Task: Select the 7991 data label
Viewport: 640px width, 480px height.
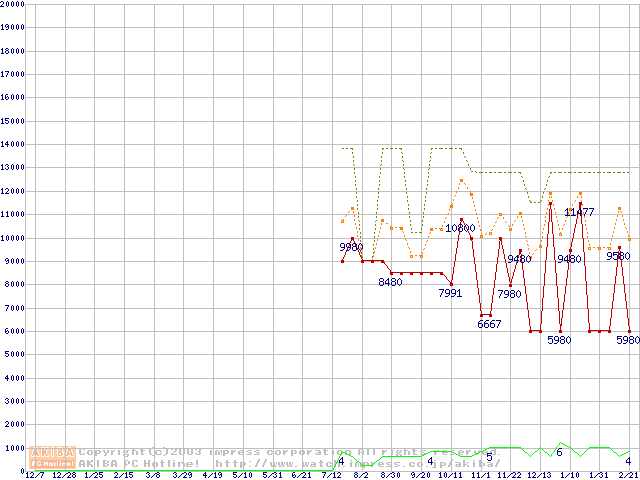Action: 450,293
